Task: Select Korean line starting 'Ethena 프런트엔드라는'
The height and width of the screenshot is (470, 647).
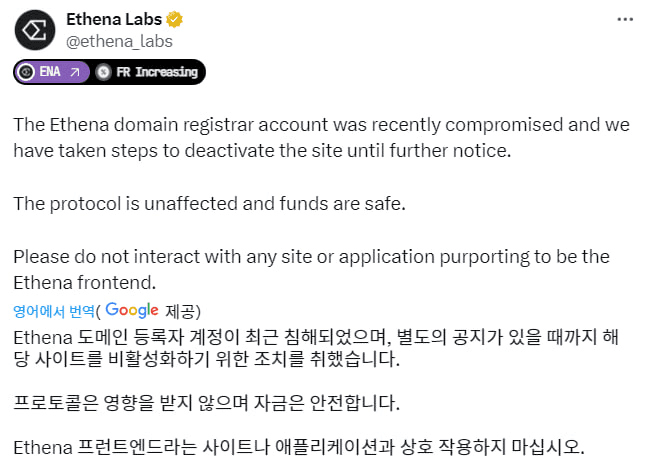Action: [x=299, y=447]
